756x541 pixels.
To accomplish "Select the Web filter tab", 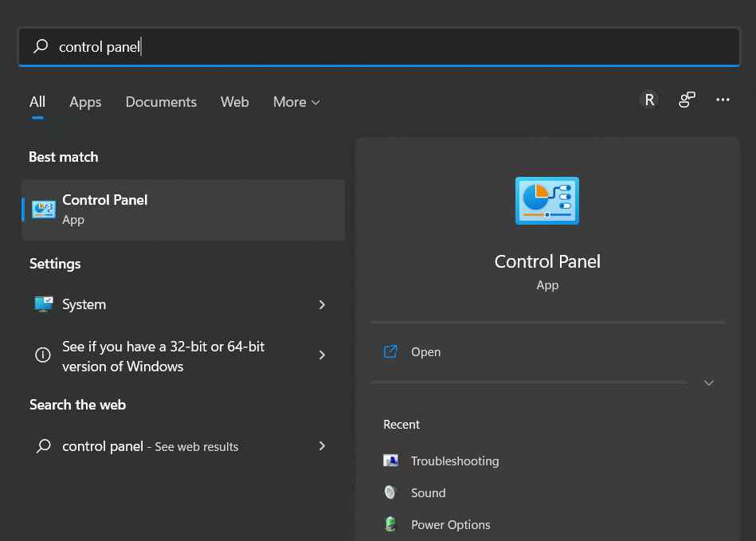I will 234,102.
